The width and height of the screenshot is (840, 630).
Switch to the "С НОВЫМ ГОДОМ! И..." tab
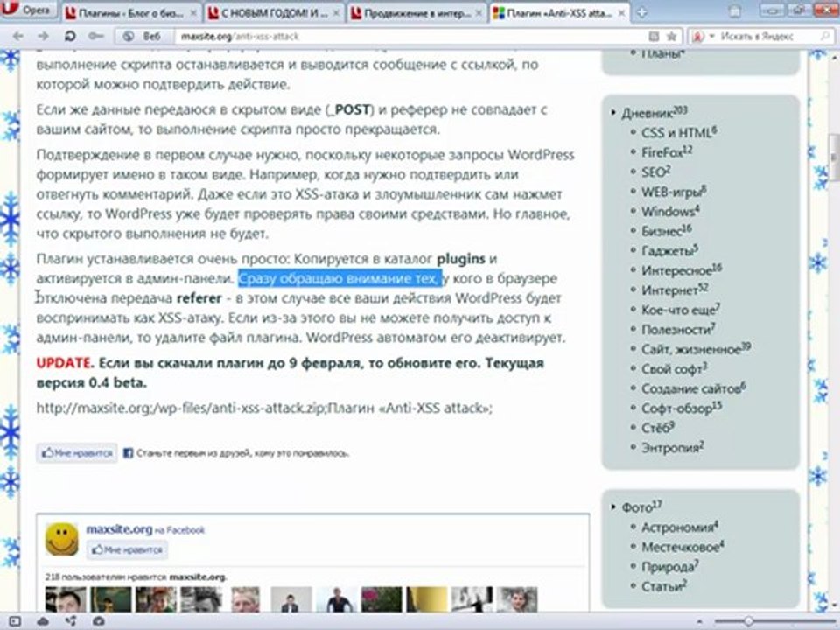(x=275, y=13)
